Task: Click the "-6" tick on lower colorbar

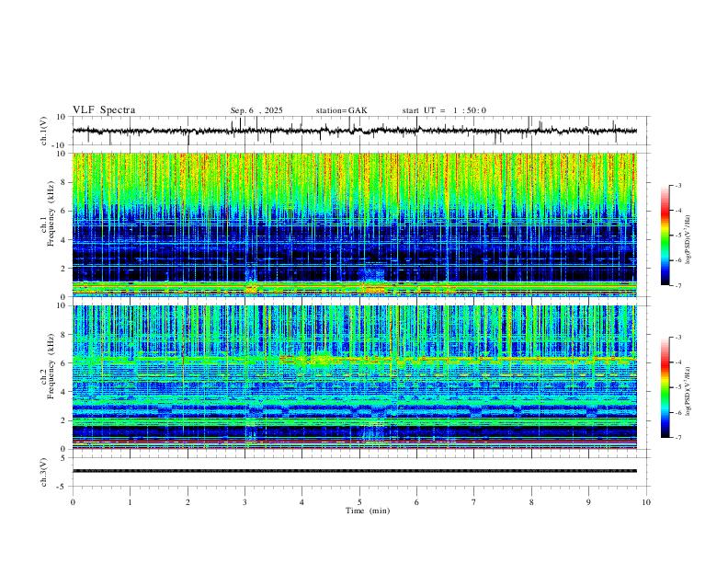Action: (678, 412)
